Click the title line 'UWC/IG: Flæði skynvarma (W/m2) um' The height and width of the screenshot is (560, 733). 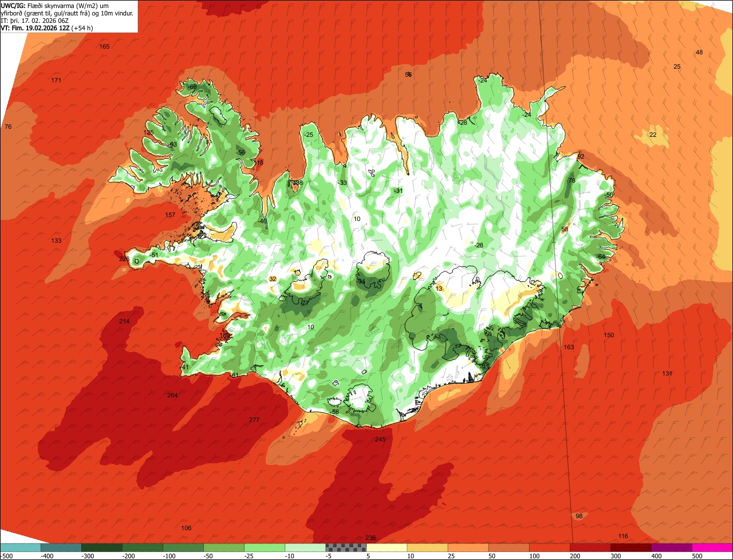(54, 5)
